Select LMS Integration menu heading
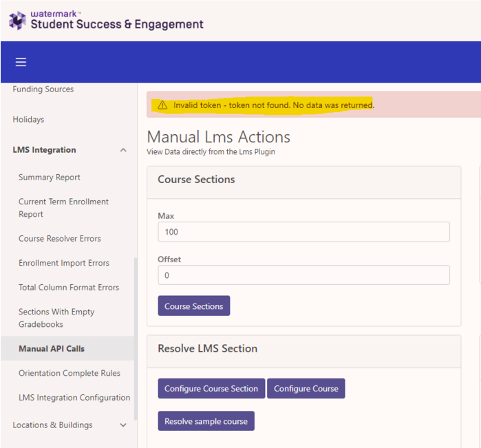This screenshot has width=481, height=448. click(44, 150)
